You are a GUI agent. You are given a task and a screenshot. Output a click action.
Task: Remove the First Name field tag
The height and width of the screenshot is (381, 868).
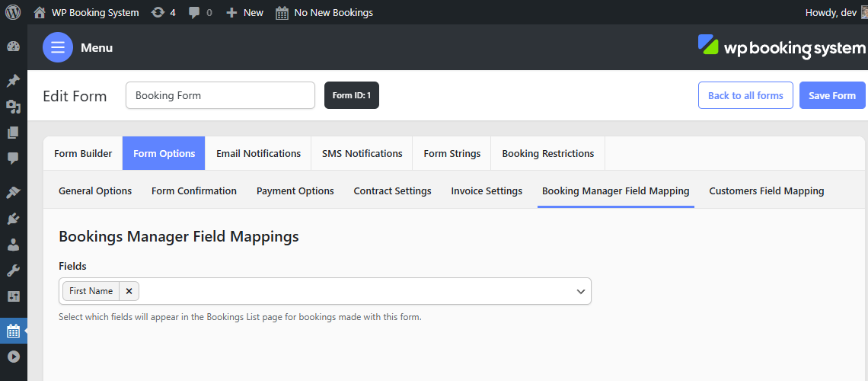pyautogui.click(x=129, y=291)
